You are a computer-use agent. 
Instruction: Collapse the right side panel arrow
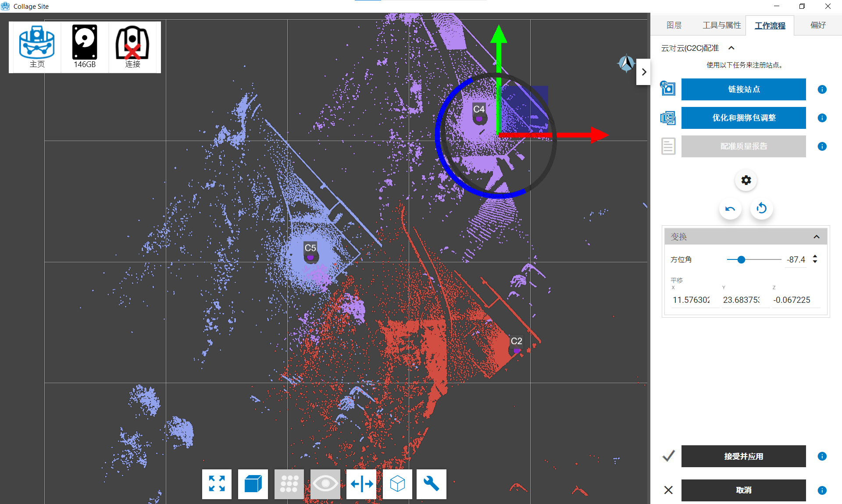[x=643, y=72]
